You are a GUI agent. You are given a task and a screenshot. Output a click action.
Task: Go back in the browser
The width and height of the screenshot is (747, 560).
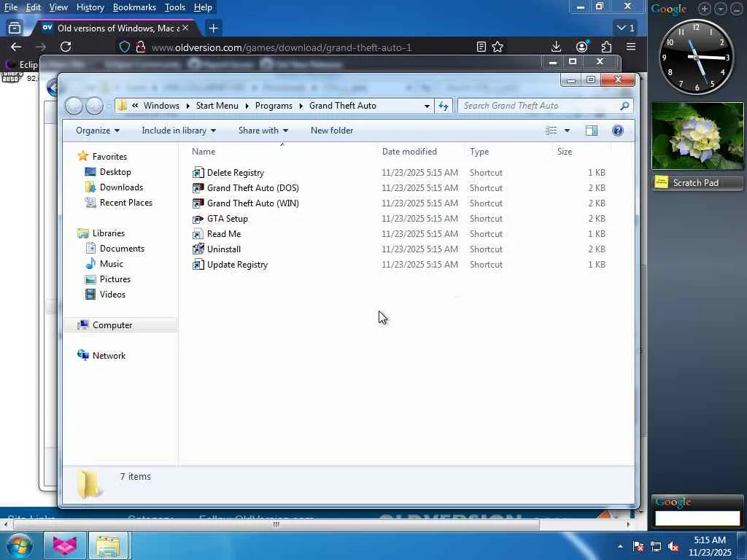pos(16,47)
